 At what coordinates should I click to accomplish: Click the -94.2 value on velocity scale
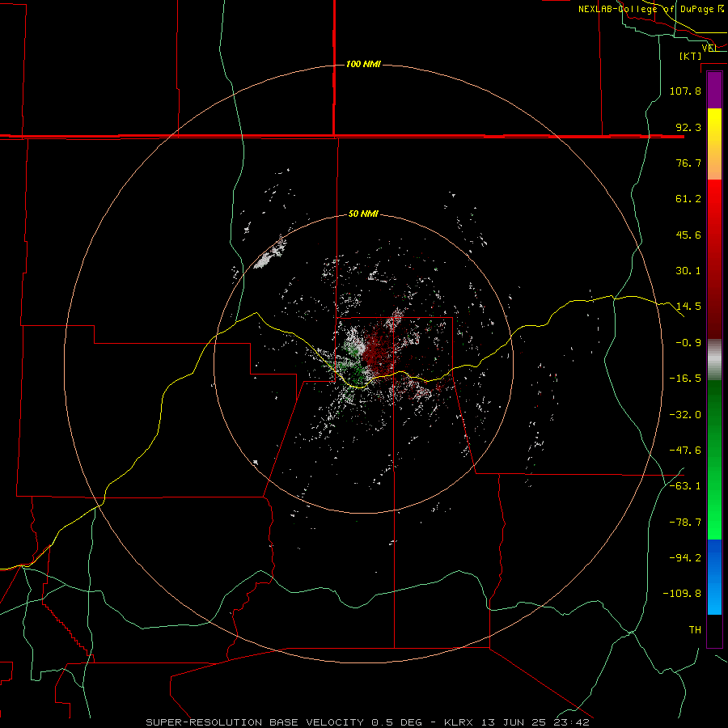[x=685, y=557]
